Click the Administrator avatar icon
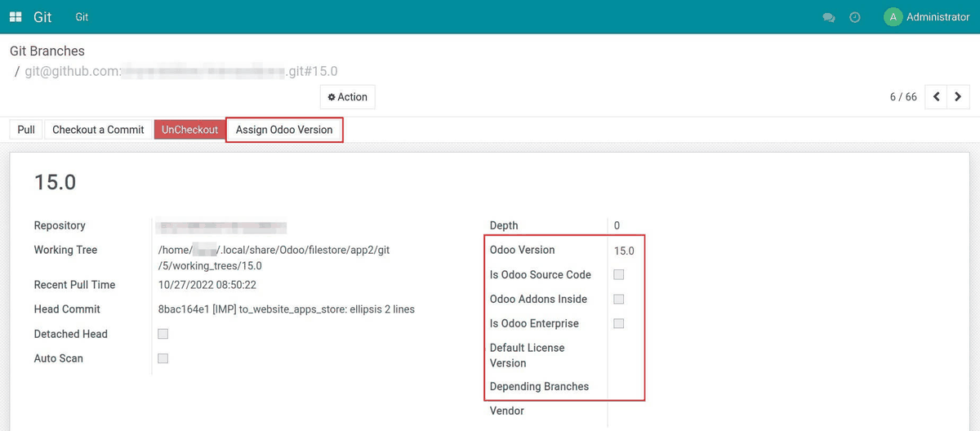The image size is (980, 431). 893,17
